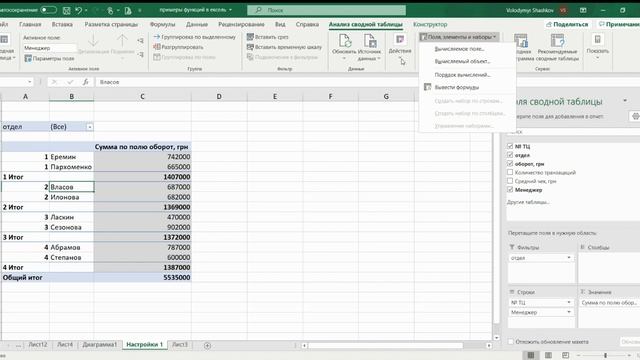Click the zoom slider handle
640x360 pixels.
(x=605, y=356)
